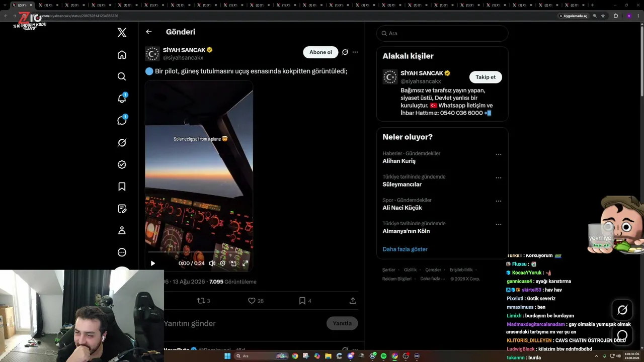Mute the video with the speaker icon

coord(212,263)
